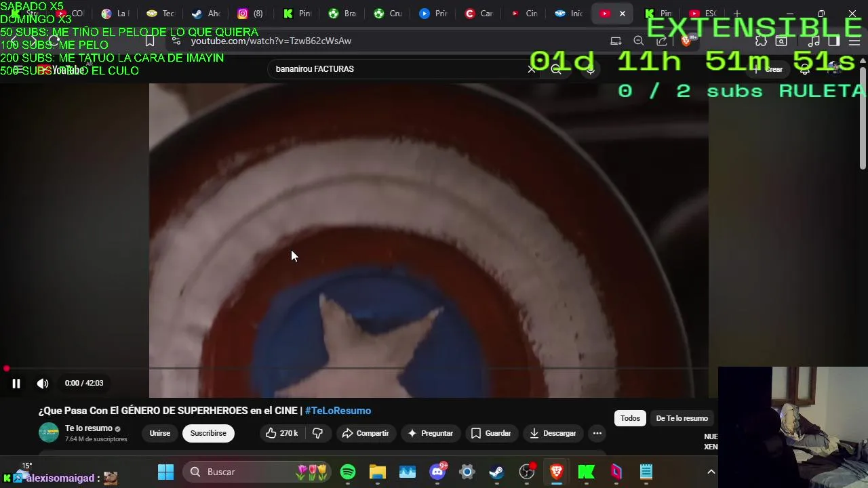
Task: Open the YouTube notifications bell
Action: [x=805, y=69]
